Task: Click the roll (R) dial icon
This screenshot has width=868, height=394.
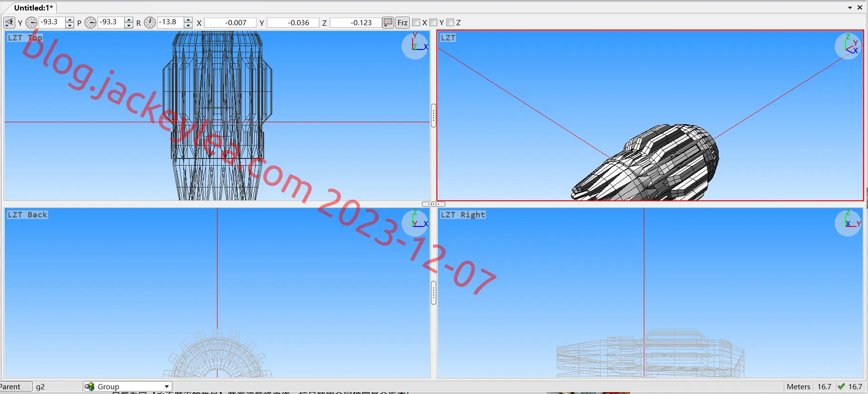Action: pos(149,22)
